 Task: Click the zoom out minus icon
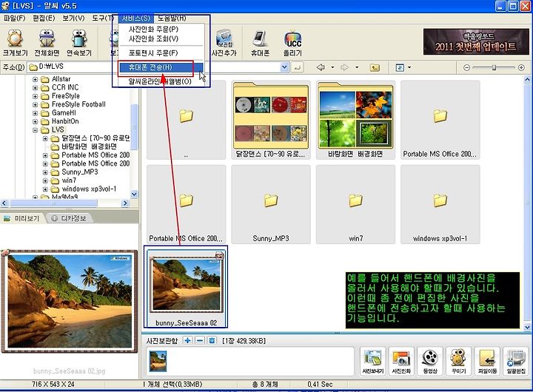pos(466,67)
